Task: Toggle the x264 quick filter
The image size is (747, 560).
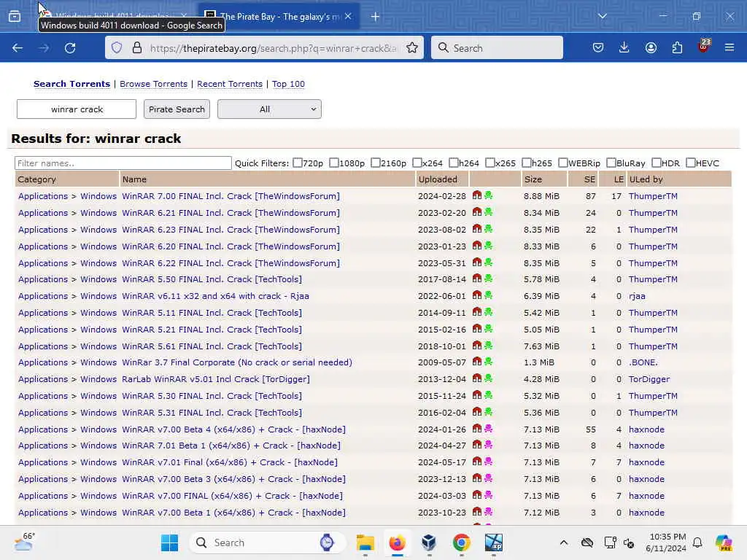Action: [417, 163]
